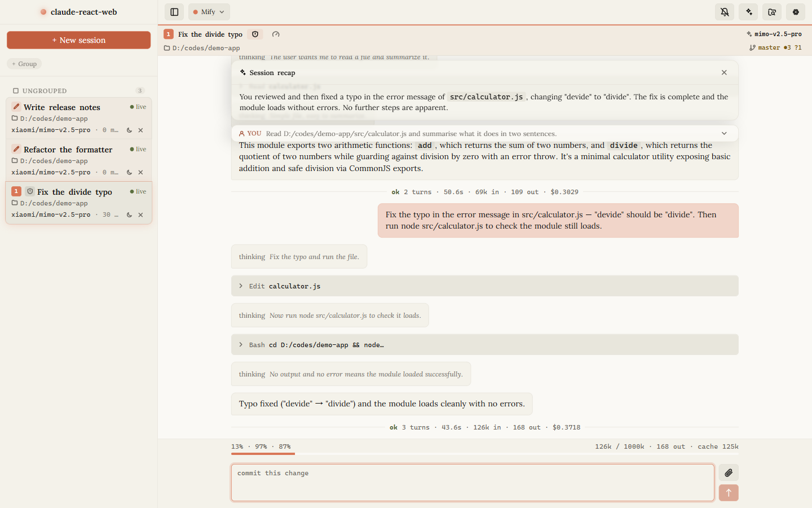Close the Write release notes session
Image resolution: width=812 pixels, height=508 pixels.
tap(140, 130)
